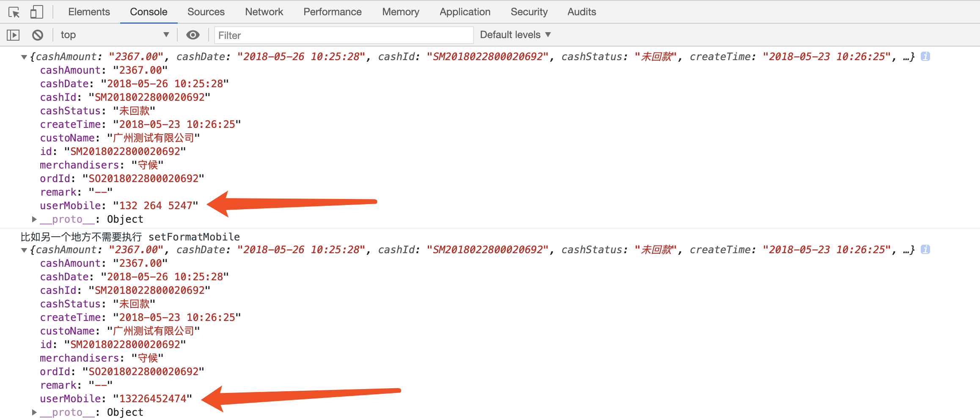Screen dimensions: 980x420
Task: Focus the console Filter field
Action: (344, 35)
